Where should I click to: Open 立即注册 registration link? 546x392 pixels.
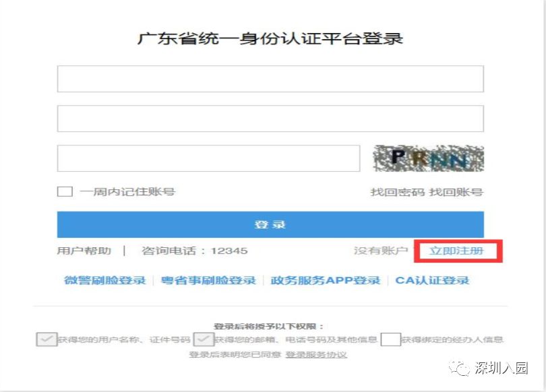coord(458,250)
